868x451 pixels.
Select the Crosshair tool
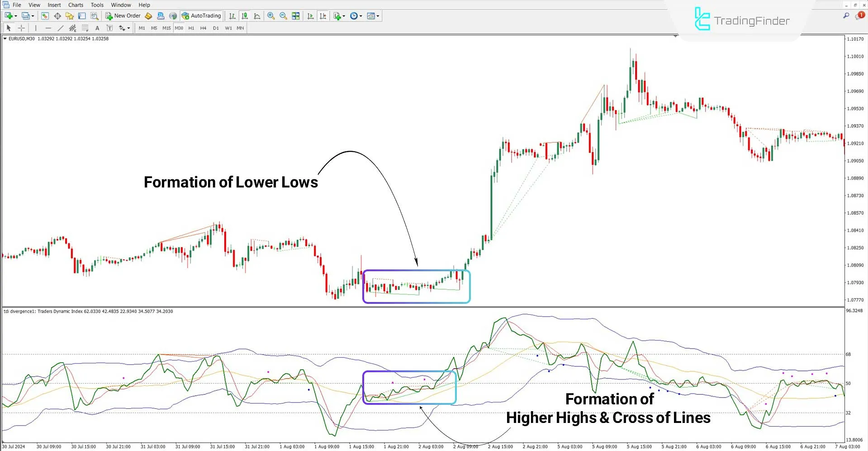[x=21, y=28]
